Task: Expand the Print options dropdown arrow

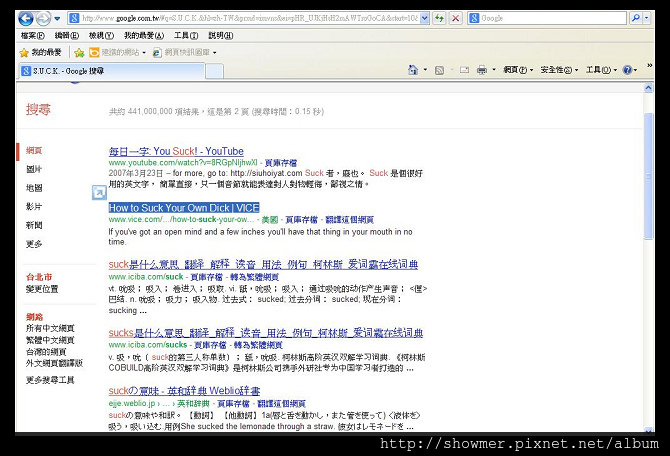Action: tap(494, 70)
